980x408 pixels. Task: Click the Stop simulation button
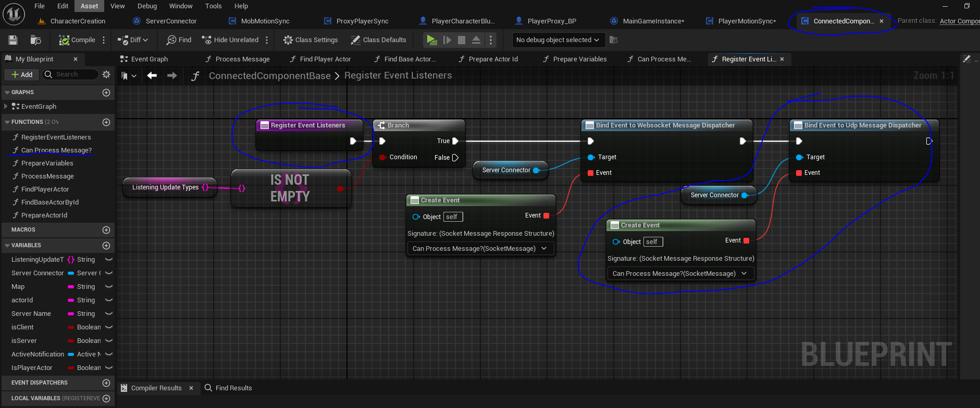tap(462, 40)
